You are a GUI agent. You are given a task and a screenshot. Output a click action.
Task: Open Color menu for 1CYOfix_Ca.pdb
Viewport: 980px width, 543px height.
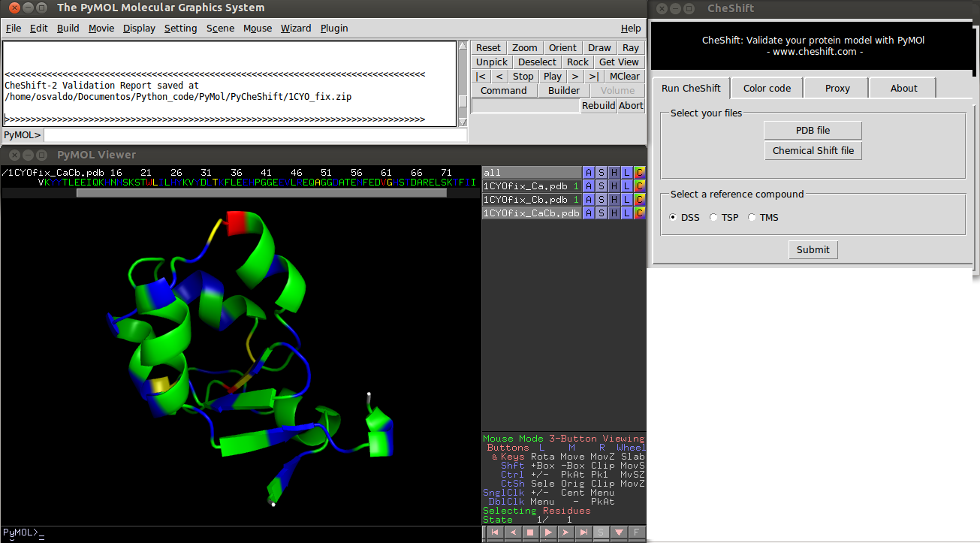pyautogui.click(x=640, y=186)
